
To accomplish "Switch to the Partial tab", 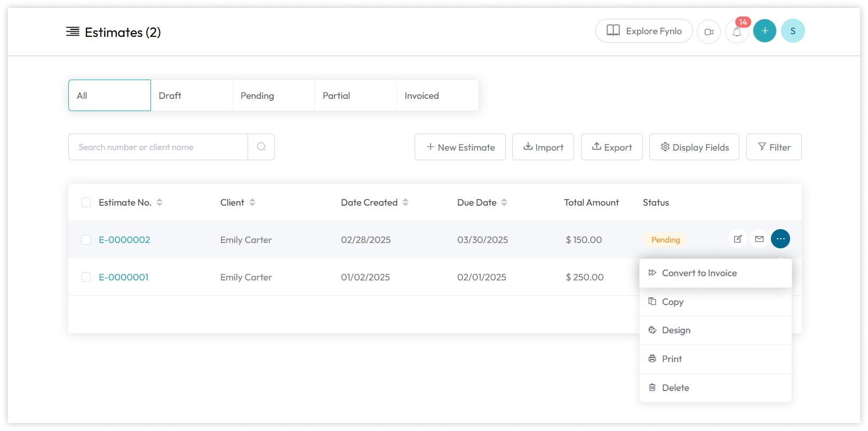I will coord(356,96).
